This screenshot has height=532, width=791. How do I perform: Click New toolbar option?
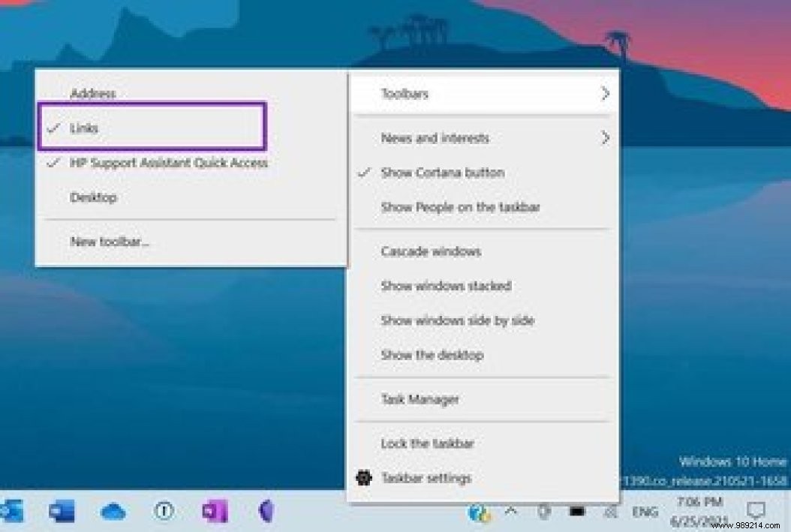[109, 242]
